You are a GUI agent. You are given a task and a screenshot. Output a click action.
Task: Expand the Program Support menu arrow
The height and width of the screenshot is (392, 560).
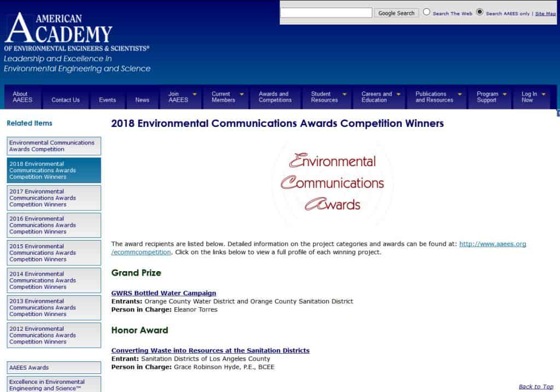point(504,94)
